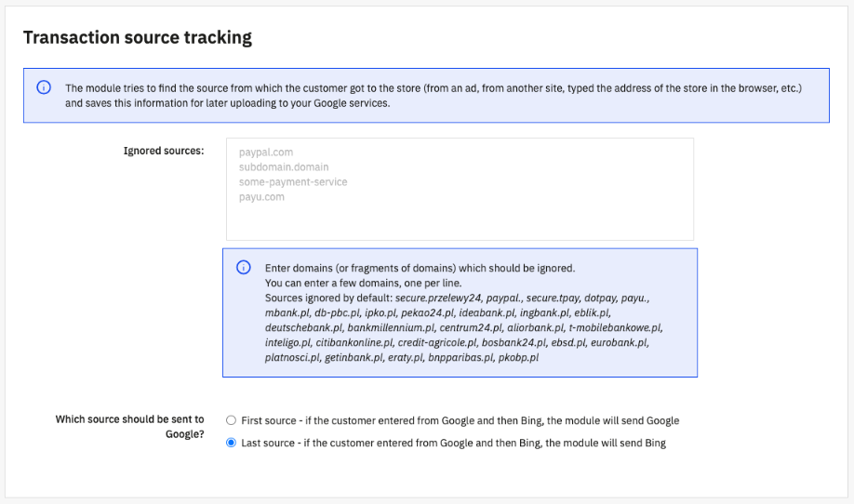Click the 'First source' option label text
The image size is (854, 504).
(460, 420)
